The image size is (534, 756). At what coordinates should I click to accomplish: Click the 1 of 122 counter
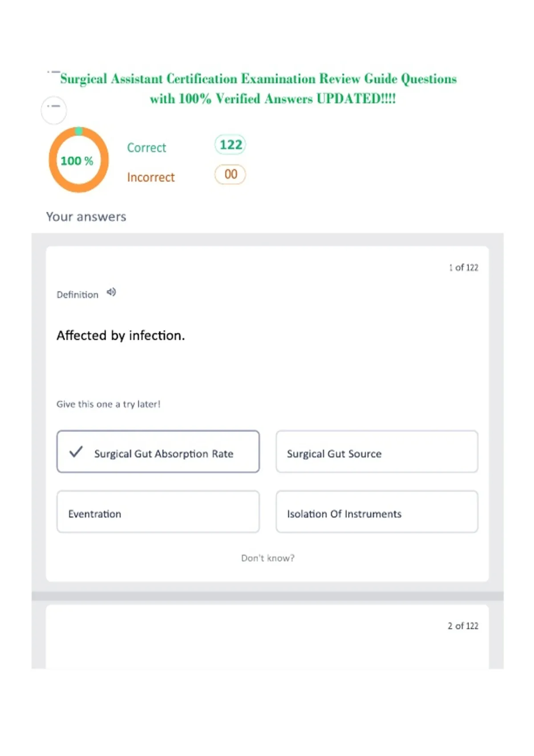tap(463, 267)
